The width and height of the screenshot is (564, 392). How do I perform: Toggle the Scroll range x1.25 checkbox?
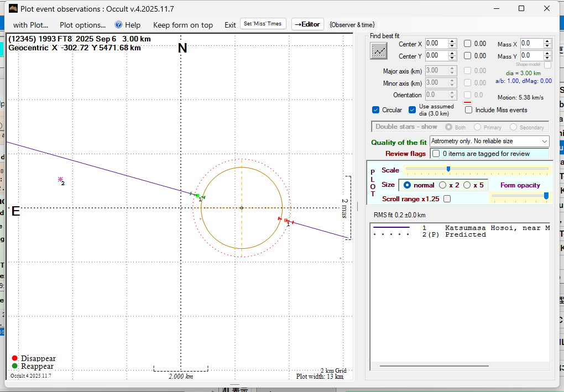[x=447, y=199]
